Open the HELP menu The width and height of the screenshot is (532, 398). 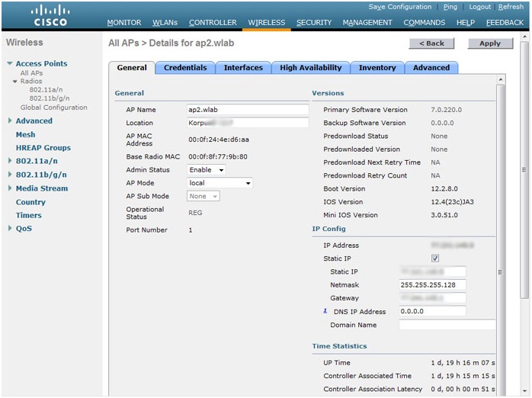click(466, 23)
